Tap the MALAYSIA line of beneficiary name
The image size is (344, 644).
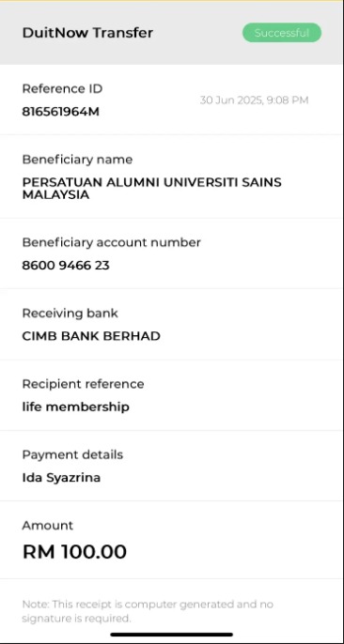click(x=55, y=195)
